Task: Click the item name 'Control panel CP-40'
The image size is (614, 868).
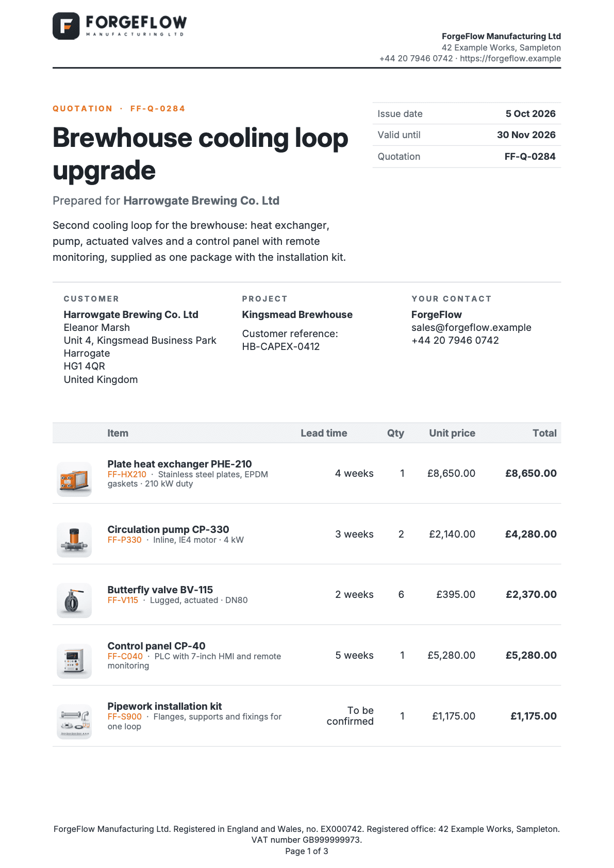Action: (x=156, y=646)
